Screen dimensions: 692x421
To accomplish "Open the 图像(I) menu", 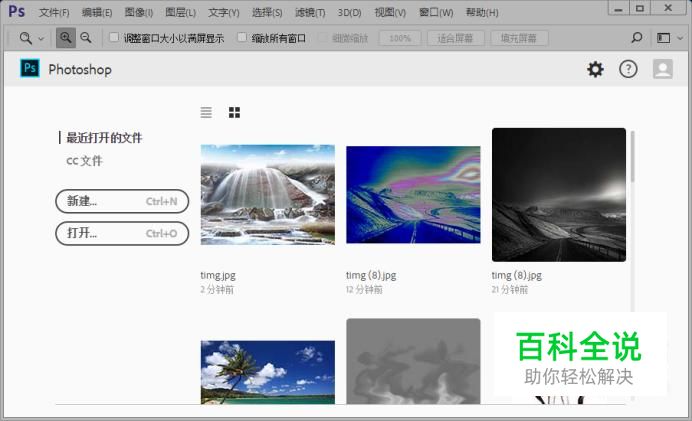I will pyautogui.click(x=139, y=12).
